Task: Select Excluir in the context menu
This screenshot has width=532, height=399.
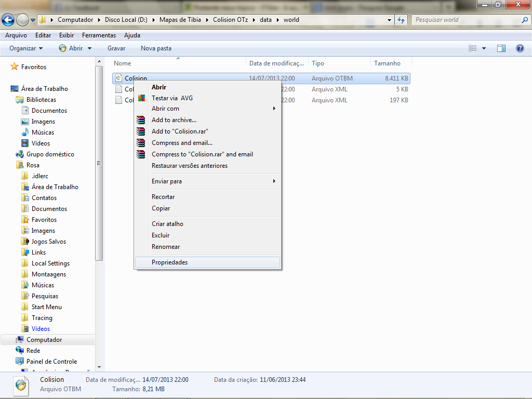Action: pos(208,235)
